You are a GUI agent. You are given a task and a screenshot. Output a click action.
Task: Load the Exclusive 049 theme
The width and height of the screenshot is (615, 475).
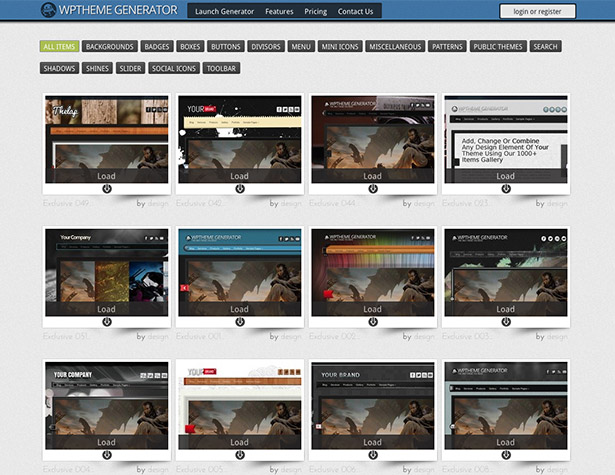tap(107, 176)
